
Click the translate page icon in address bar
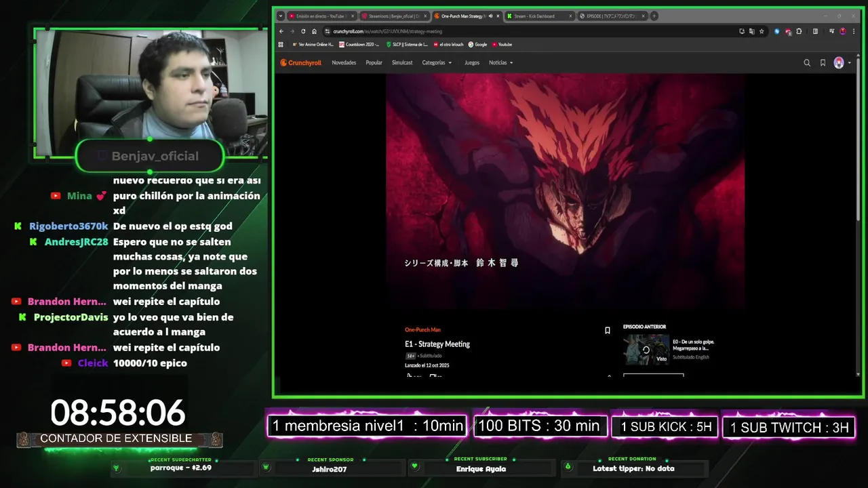[x=751, y=31]
